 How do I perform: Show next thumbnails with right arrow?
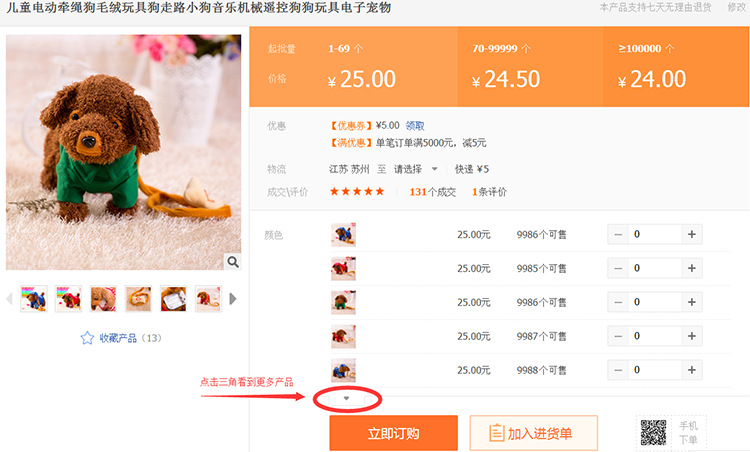click(x=233, y=299)
